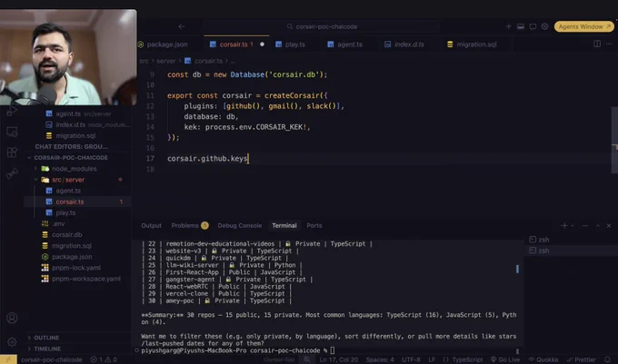Screen dimensions: 618x364
Task: Start Go Live server from status bar
Action: (x=505, y=359)
